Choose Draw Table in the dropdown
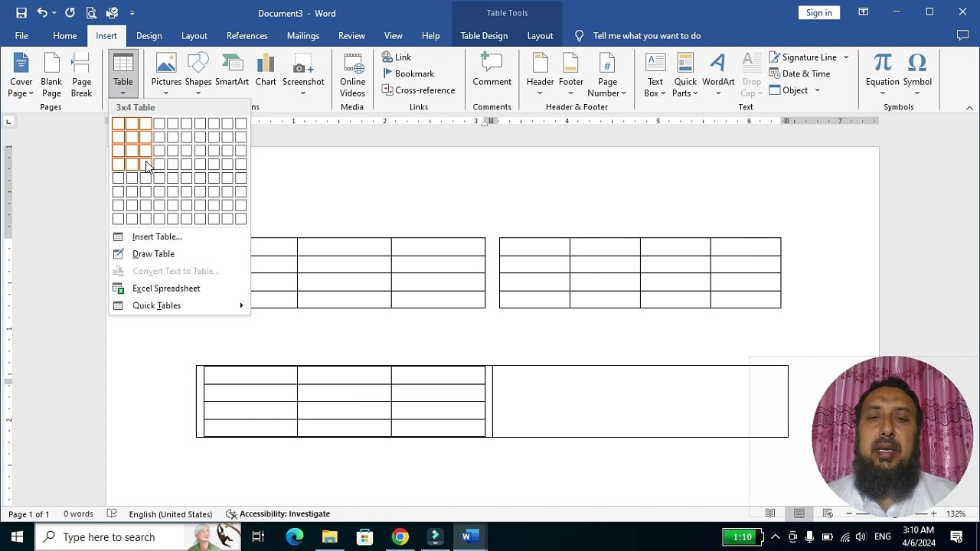The height and width of the screenshot is (551, 980). point(153,254)
